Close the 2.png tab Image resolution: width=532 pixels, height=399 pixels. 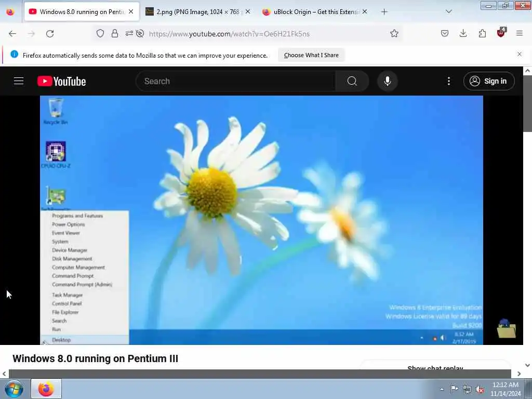pyautogui.click(x=248, y=11)
